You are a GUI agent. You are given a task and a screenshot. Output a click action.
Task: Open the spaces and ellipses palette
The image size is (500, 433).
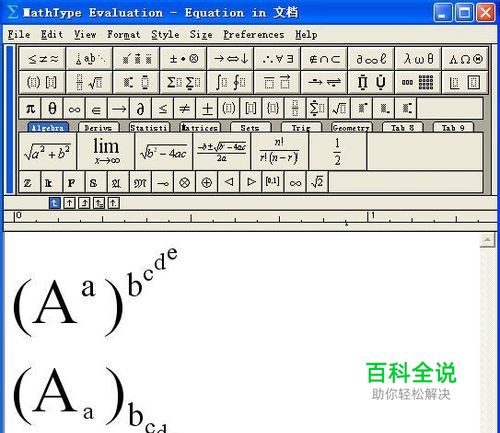89,59
